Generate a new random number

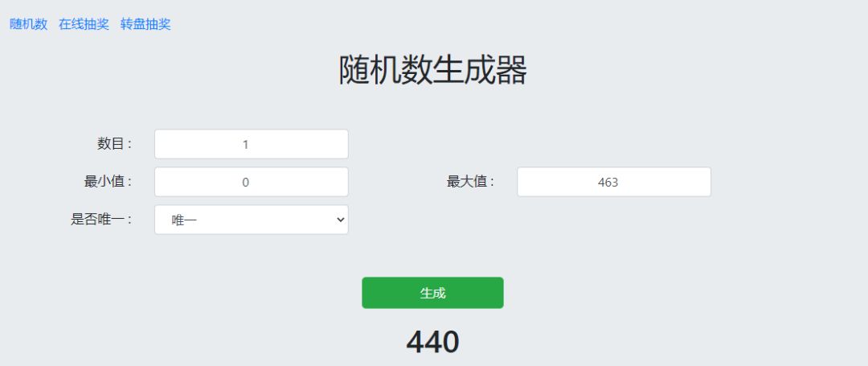(x=432, y=293)
